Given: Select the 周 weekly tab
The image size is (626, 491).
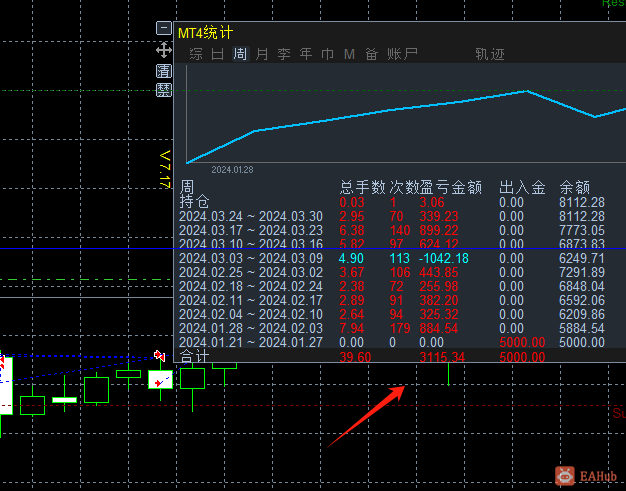Looking at the screenshot, I should pos(240,54).
